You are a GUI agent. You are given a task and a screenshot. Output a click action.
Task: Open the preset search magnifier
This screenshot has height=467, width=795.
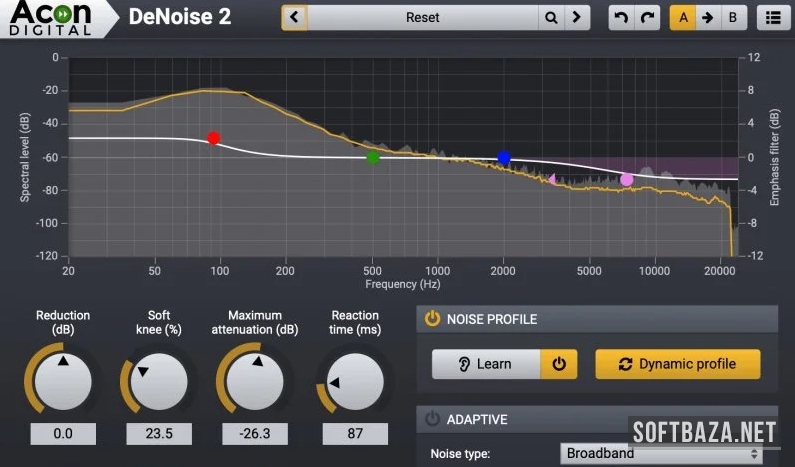tap(550, 18)
